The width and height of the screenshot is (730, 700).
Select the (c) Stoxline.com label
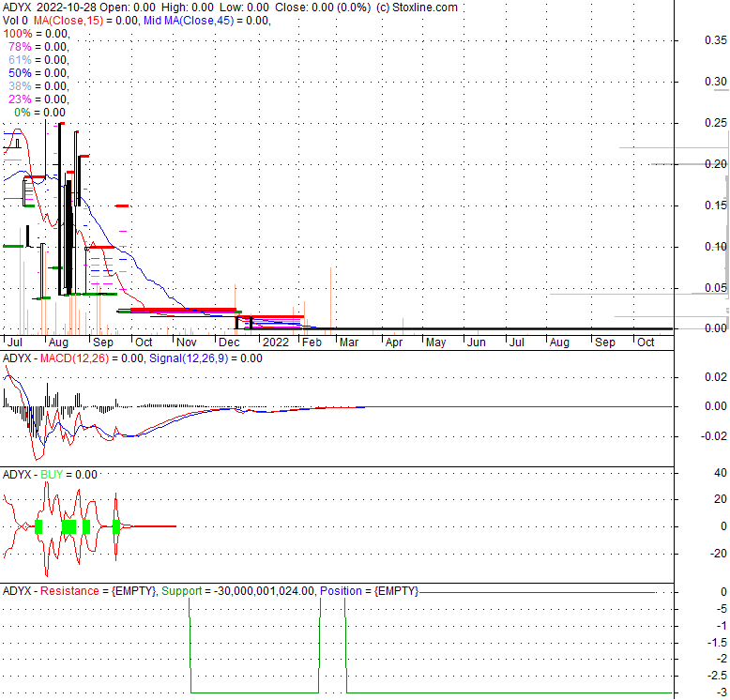coord(417,8)
